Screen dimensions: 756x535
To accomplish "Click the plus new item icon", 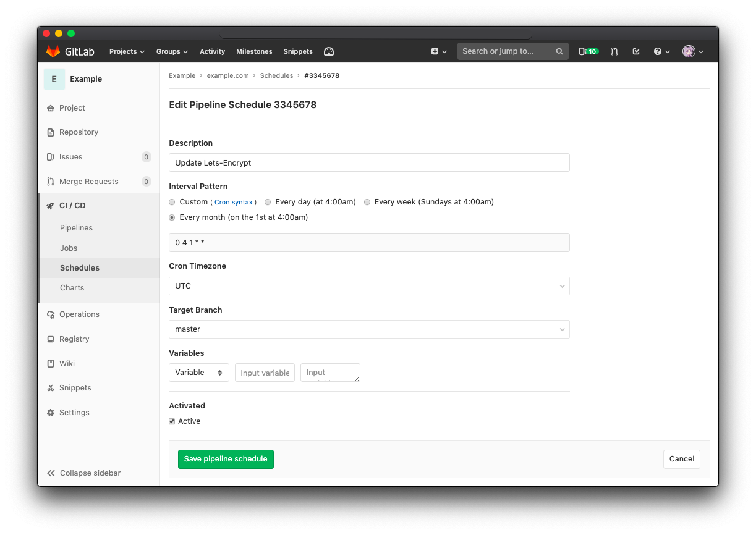I will 435,51.
